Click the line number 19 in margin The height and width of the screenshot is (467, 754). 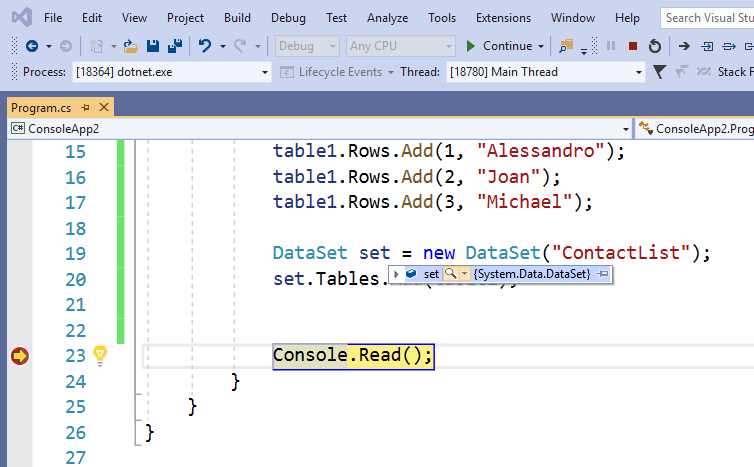pos(75,253)
